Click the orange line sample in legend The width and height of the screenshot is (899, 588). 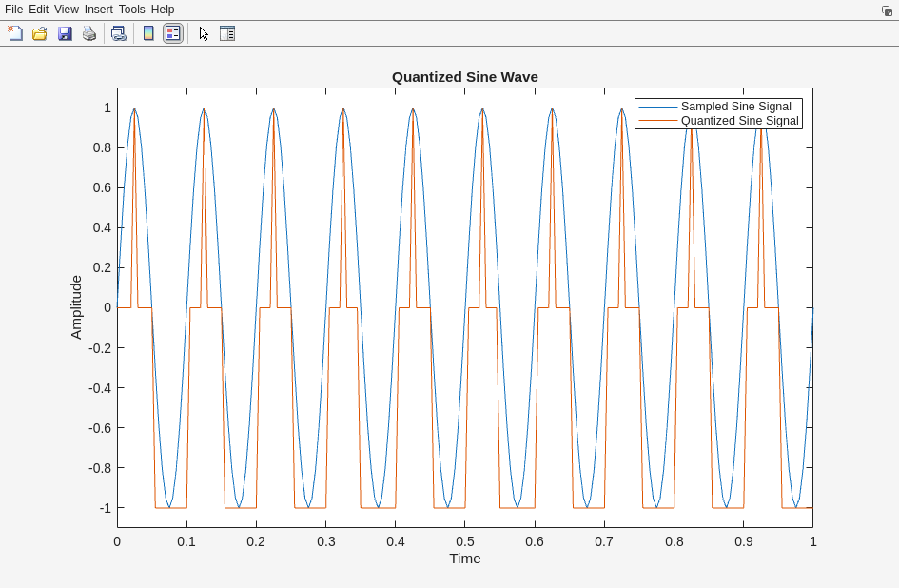(657, 121)
